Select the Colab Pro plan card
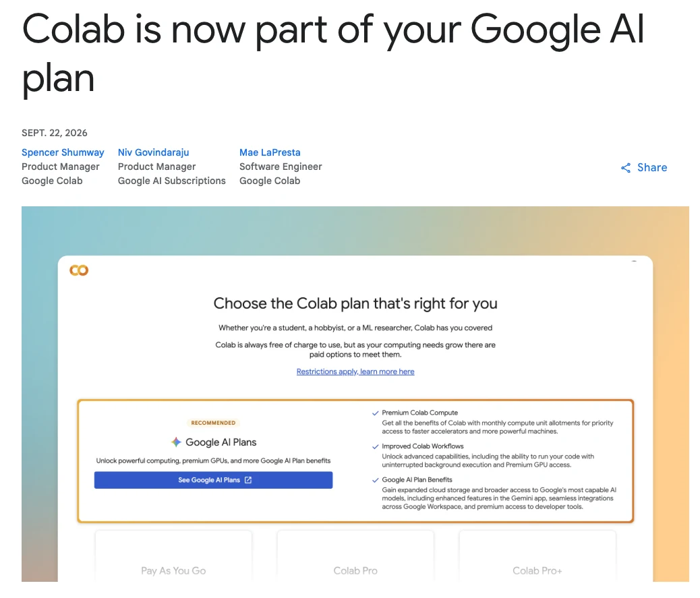Viewport: 700px width, 598px height. [x=355, y=556]
